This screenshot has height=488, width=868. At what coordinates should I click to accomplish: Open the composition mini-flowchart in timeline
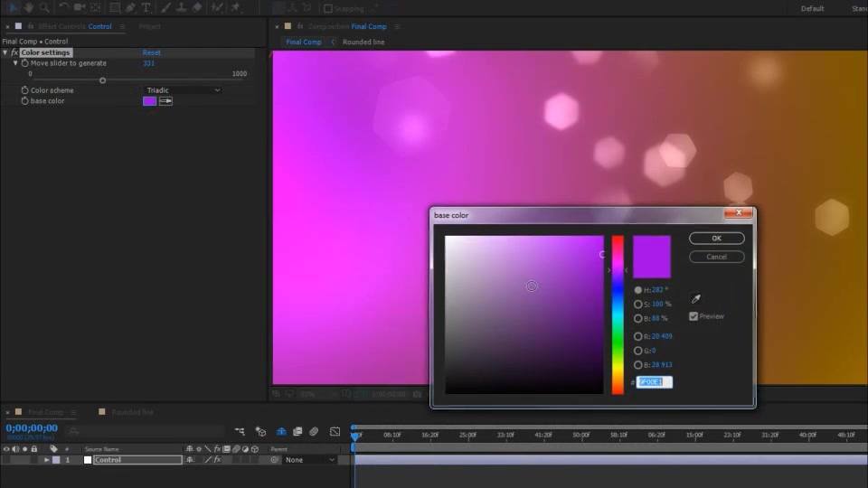(240, 431)
